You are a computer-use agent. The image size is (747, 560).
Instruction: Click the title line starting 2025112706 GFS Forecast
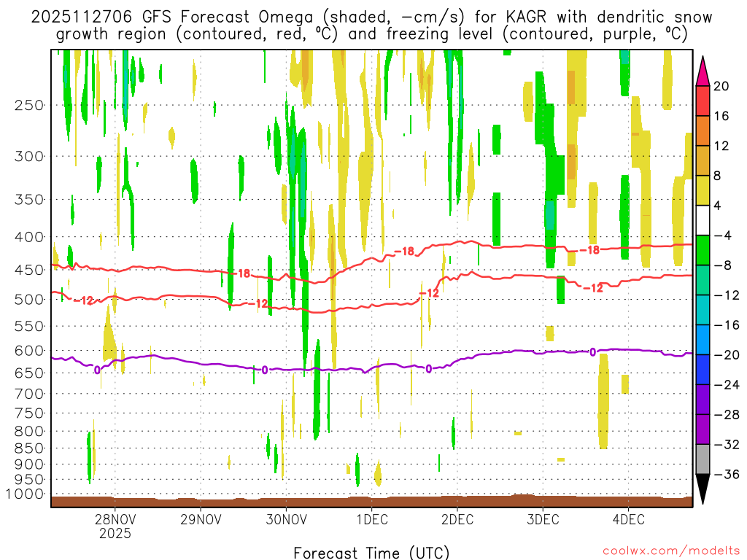click(371, 17)
